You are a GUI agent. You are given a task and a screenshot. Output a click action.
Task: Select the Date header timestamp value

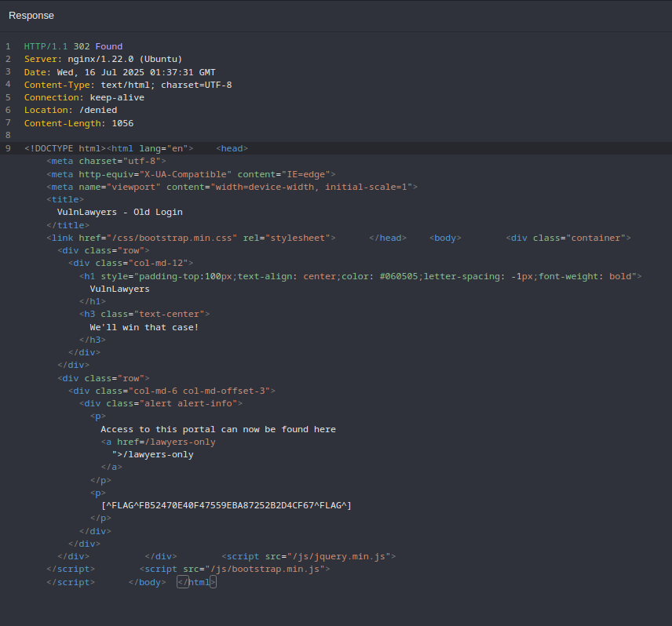[136, 72]
